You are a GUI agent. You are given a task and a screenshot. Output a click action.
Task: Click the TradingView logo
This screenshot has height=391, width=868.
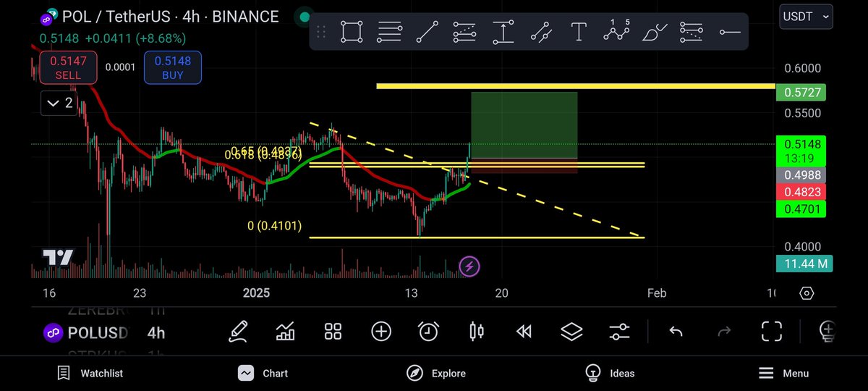tap(57, 257)
